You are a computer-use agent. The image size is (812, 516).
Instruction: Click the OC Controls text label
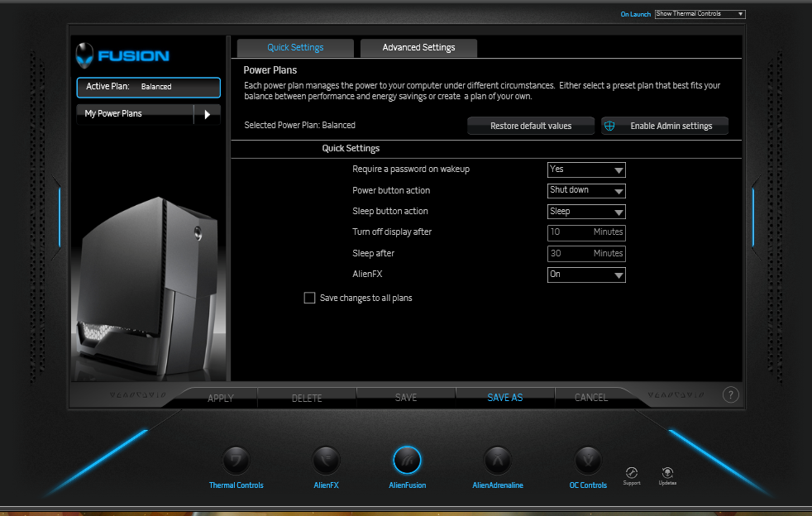click(588, 485)
